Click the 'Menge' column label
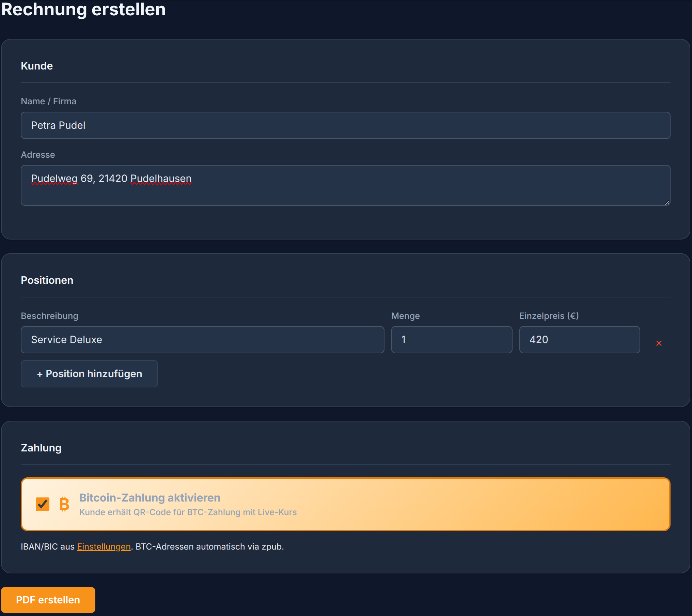Screen dimensions: 692x616 click(x=405, y=316)
